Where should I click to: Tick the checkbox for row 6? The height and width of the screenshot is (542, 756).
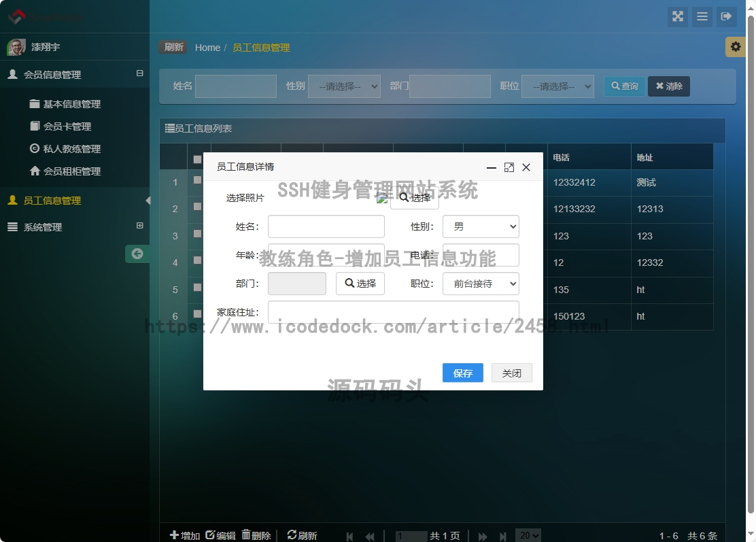point(197,314)
